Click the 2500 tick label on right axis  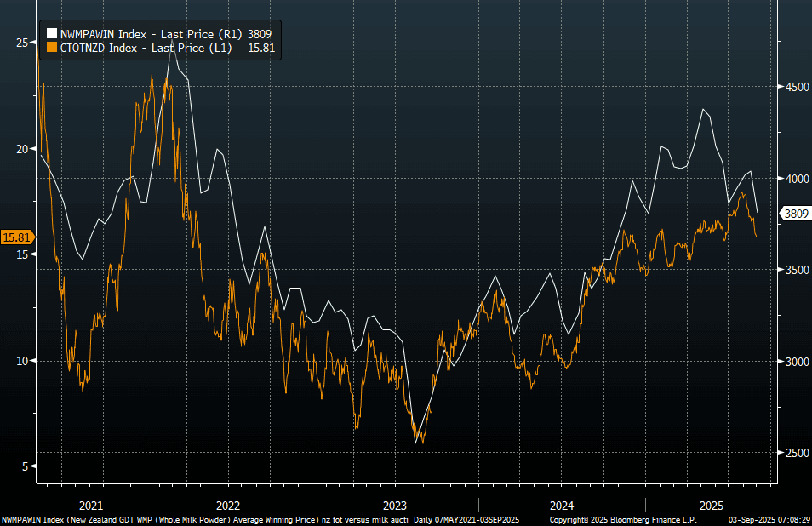point(797,453)
